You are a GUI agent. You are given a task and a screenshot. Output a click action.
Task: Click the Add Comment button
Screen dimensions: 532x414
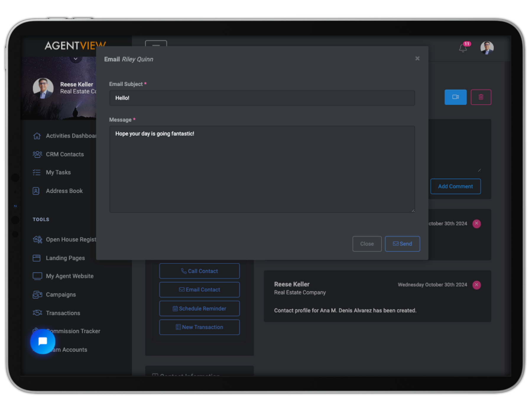pos(455,186)
